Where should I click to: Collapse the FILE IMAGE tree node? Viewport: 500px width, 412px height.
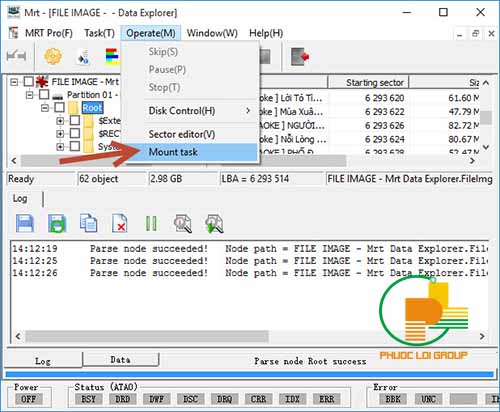click(14, 82)
